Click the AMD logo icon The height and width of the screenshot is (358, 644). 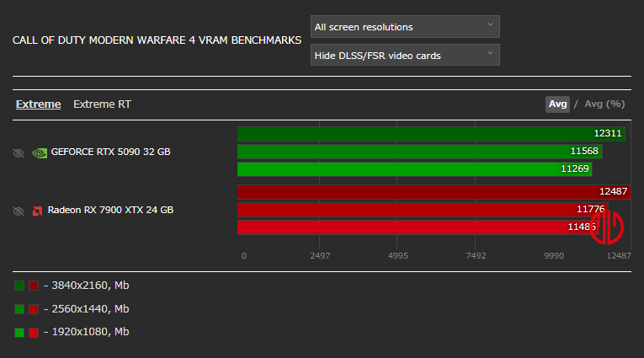[37, 211]
